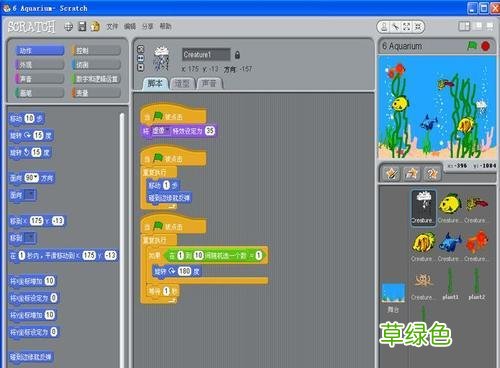
Task: Select the delete scissors tool
Action: pyautogui.click(x=396, y=27)
